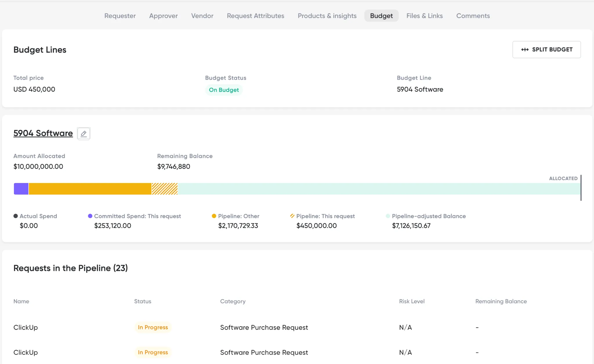Click the light green pipeline-adjusted balance bar
594x364 pixels.
coord(379,189)
